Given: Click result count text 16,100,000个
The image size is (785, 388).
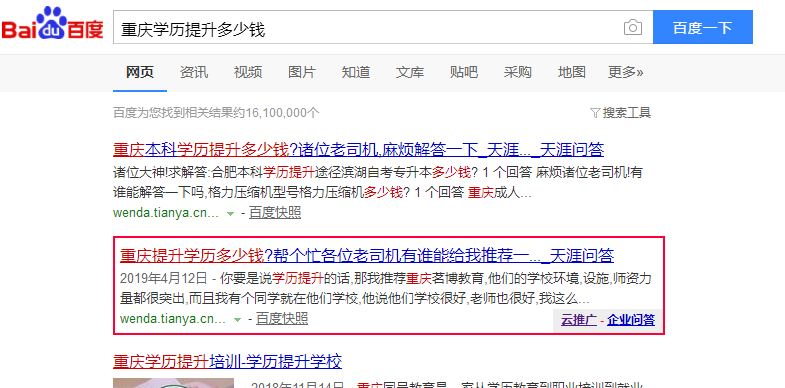Looking at the screenshot, I should pos(282,113).
